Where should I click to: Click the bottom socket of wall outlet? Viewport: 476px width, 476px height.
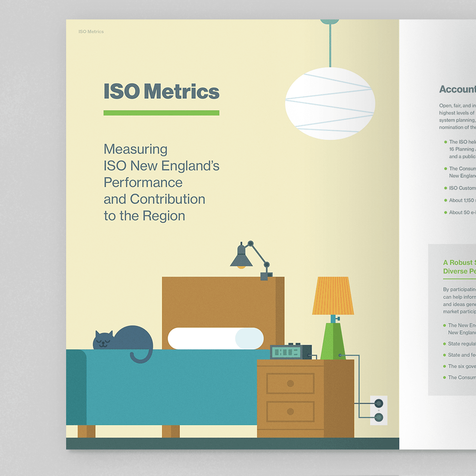pos(379,417)
